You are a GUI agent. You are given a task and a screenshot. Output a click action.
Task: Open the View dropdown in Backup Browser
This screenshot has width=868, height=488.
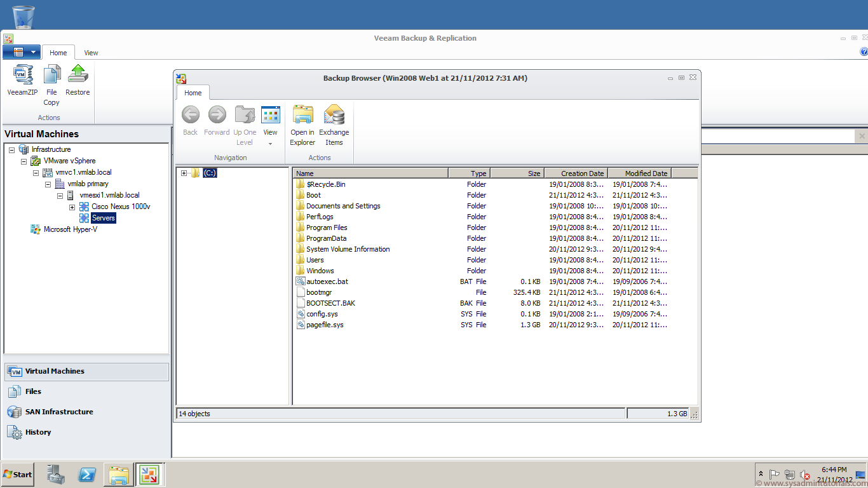click(271, 126)
